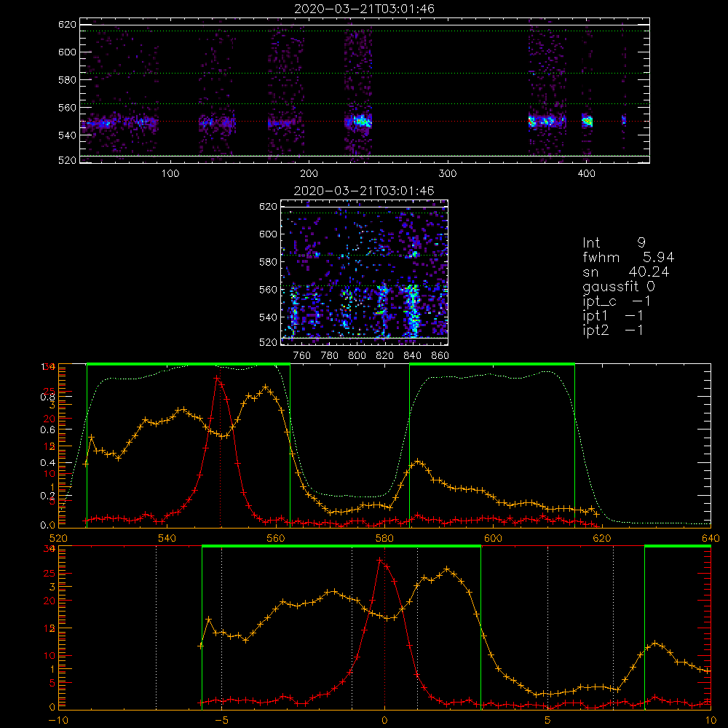Select the 'sn 40.24' readout line
Screen dimensions: 728x728
tap(626, 272)
